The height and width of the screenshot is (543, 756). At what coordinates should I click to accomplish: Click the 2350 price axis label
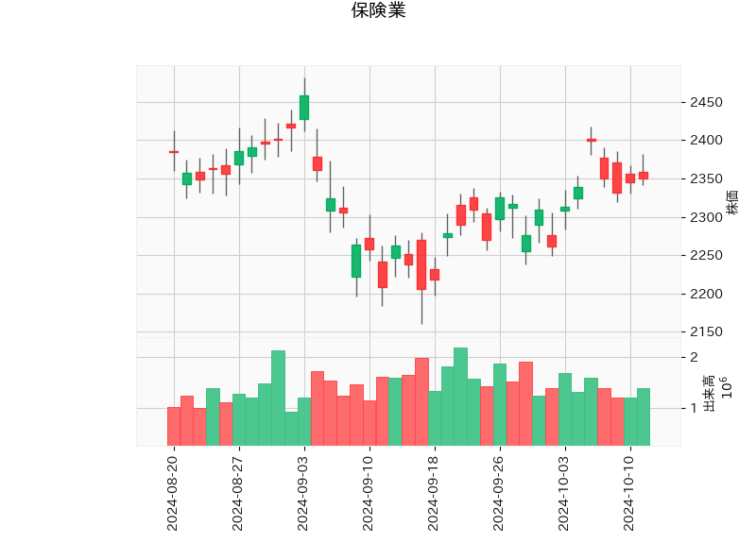(706, 178)
